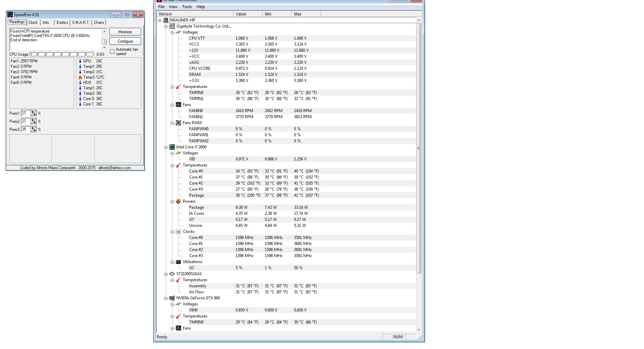Click the Voltages icon above the VID row
Image resolution: width=644 pixels, height=349 pixels.
coord(178,153)
